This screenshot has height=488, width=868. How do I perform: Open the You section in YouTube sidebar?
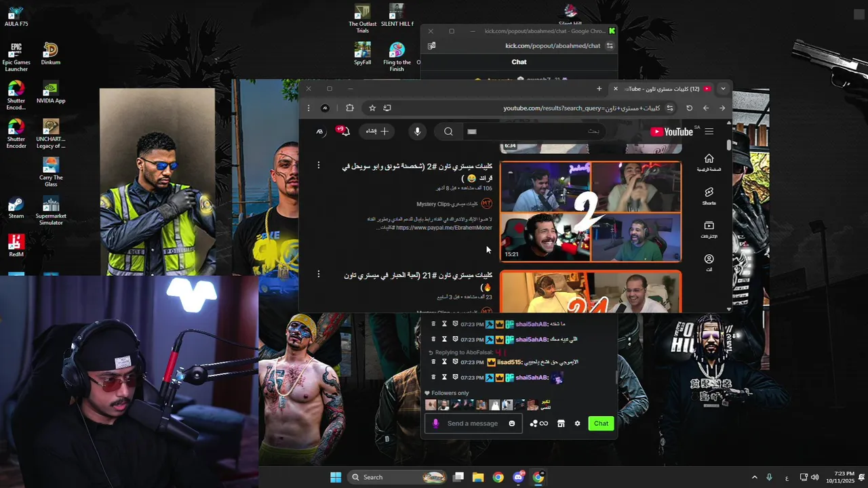[x=709, y=262]
